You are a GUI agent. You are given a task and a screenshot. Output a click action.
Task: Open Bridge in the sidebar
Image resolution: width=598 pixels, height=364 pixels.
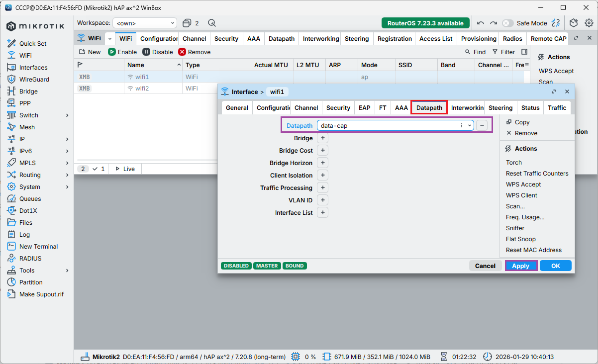[x=28, y=91]
